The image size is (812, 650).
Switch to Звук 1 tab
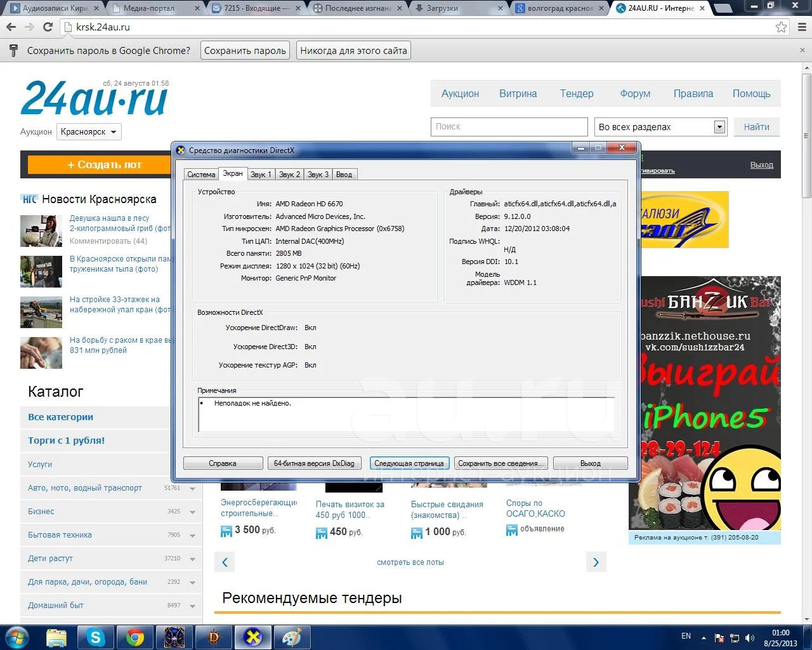pos(261,175)
